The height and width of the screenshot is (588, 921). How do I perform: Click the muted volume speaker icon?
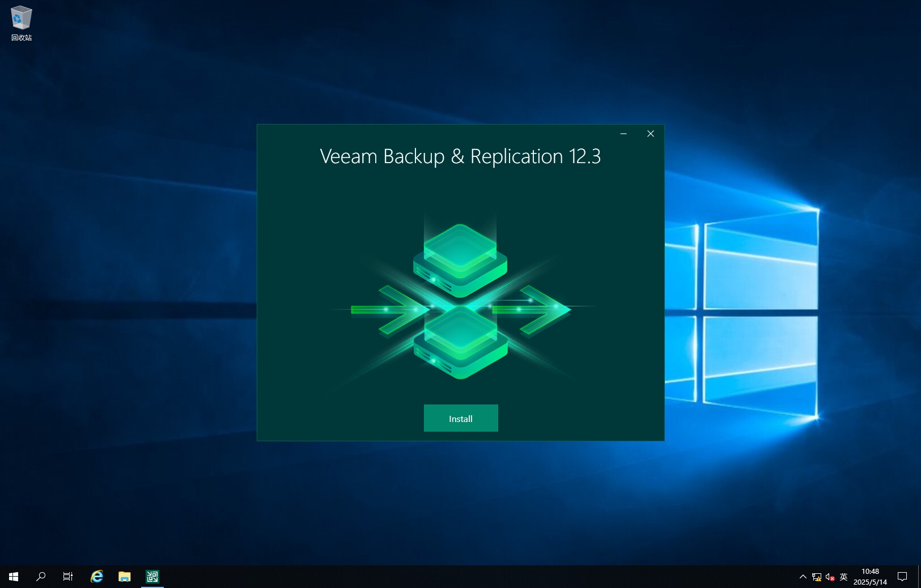(x=830, y=577)
